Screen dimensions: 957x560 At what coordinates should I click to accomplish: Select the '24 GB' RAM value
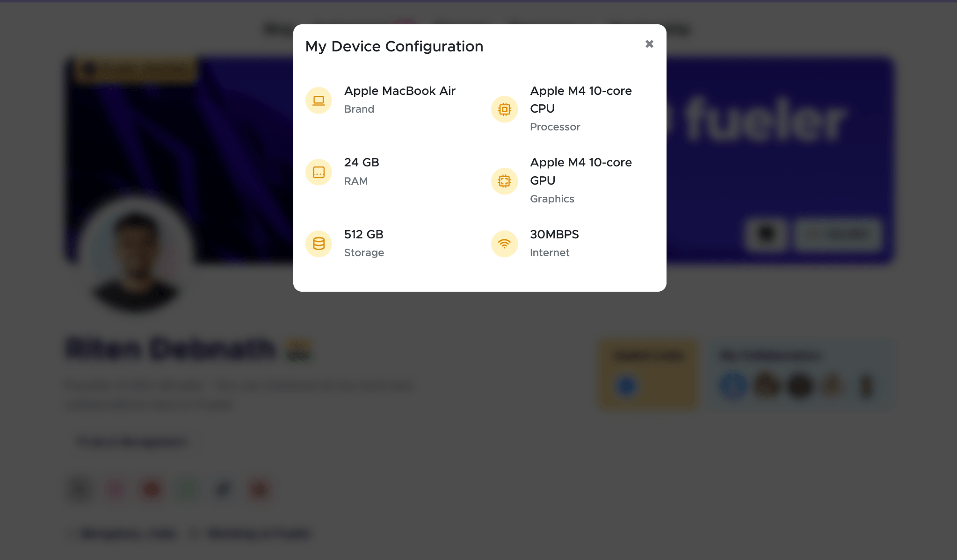[x=362, y=162]
